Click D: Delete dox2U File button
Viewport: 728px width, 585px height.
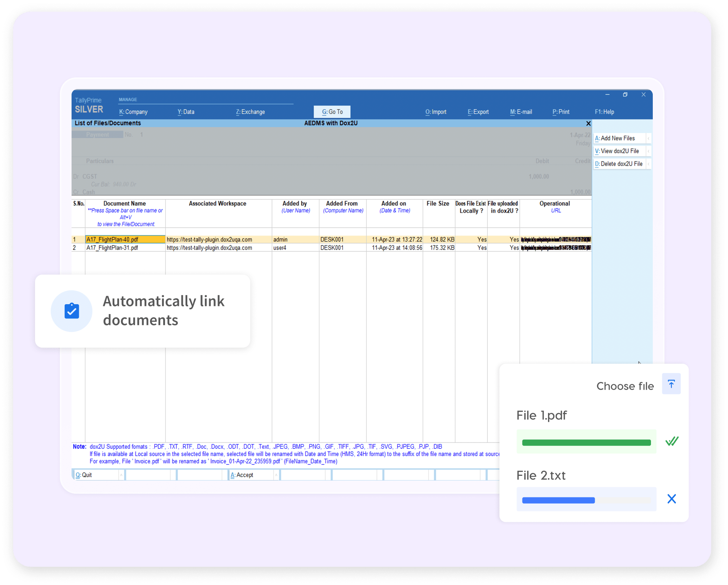tap(620, 164)
